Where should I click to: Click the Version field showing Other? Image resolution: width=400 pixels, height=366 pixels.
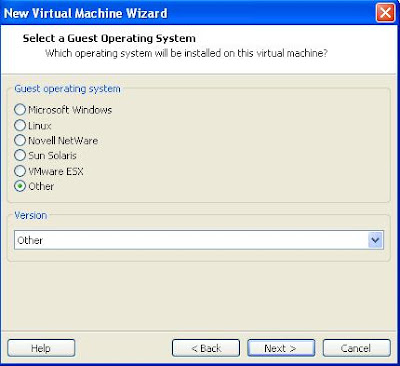coord(199,240)
